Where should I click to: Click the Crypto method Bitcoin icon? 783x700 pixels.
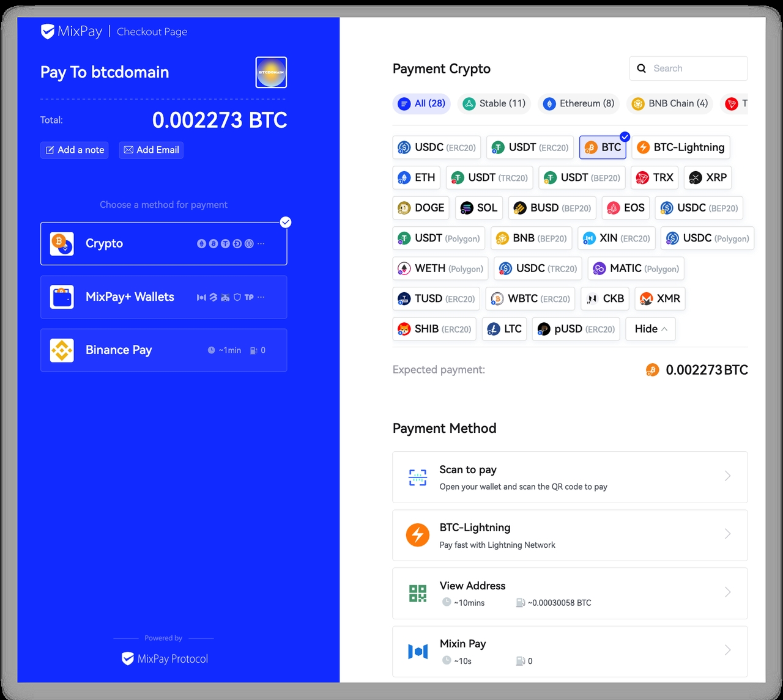coord(62,243)
